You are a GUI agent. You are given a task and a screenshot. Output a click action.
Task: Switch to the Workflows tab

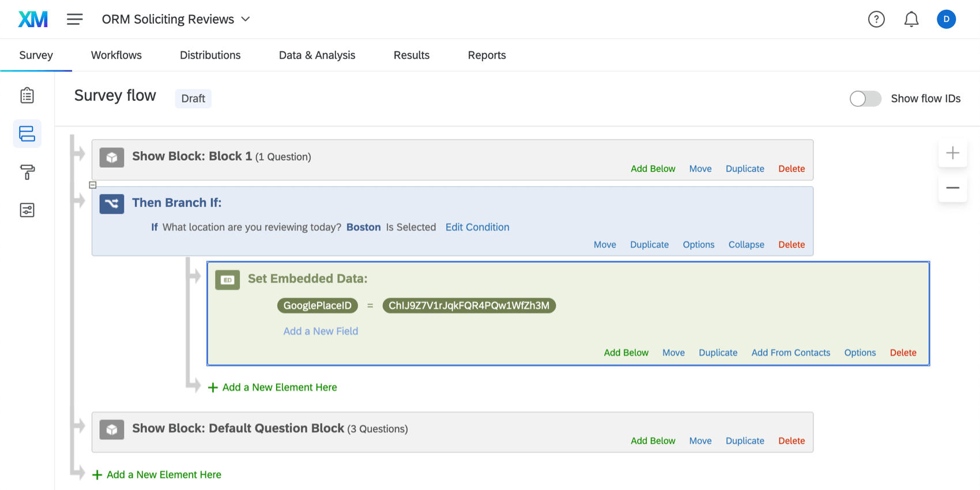pos(116,55)
